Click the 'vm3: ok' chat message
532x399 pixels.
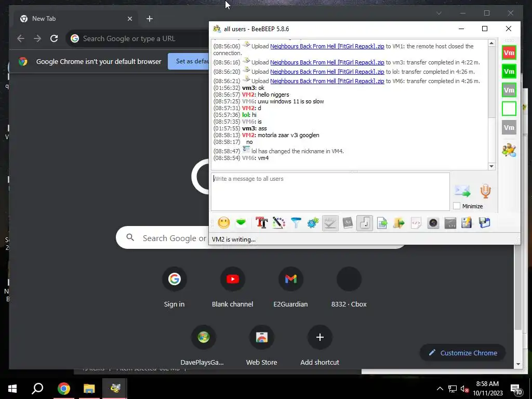pos(253,88)
